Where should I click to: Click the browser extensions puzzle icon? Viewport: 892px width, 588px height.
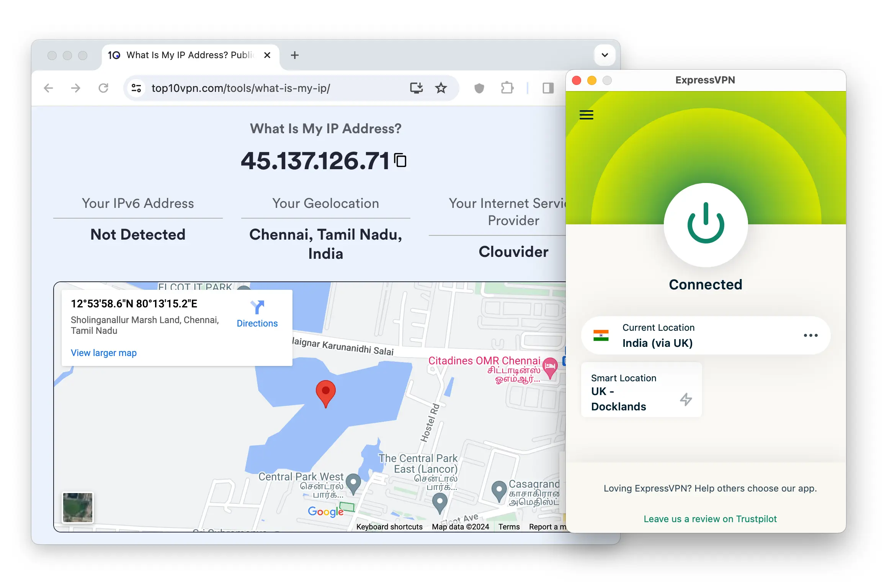(x=509, y=88)
